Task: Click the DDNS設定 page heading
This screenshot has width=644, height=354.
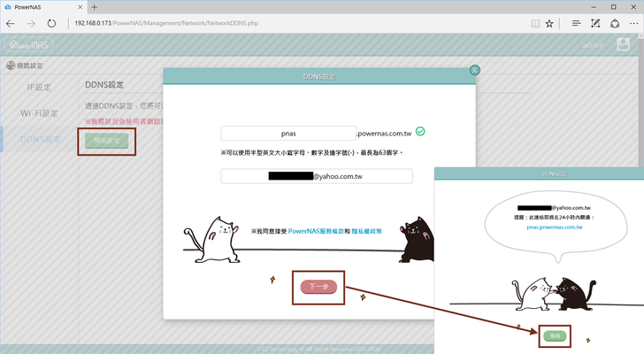Action: click(x=104, y=85)
